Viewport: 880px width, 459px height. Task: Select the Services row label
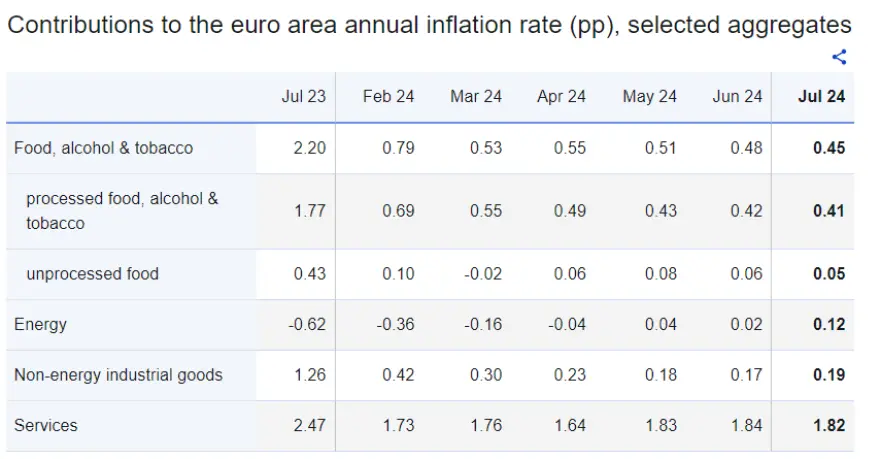tap(46, 425)
